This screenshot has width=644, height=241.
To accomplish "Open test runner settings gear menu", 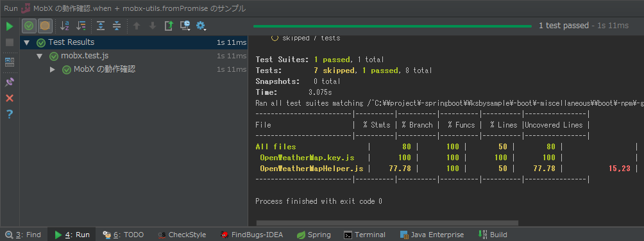I will click(201, 26).
